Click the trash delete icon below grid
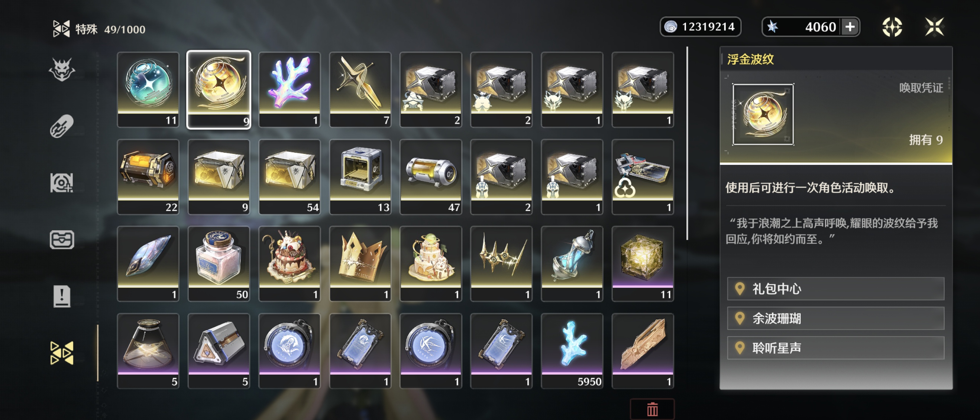The width and height of the screenshot is (980, 420). 652,409
